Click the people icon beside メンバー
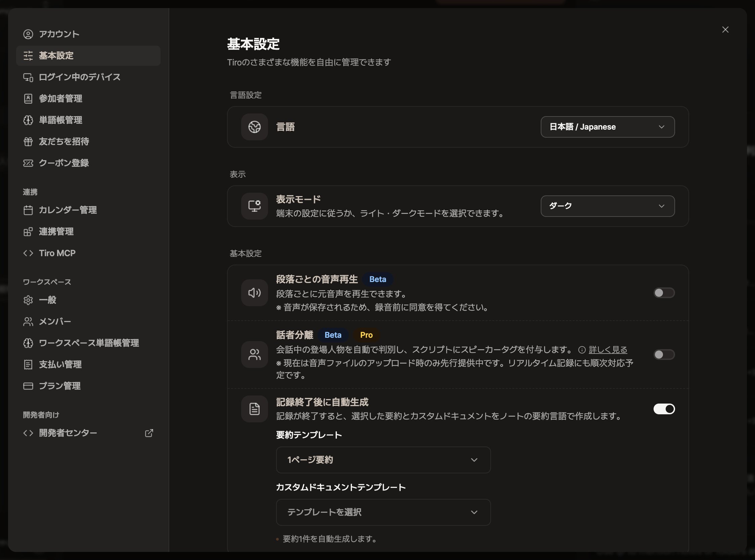 pyautogui.click(x=28, y=321)
